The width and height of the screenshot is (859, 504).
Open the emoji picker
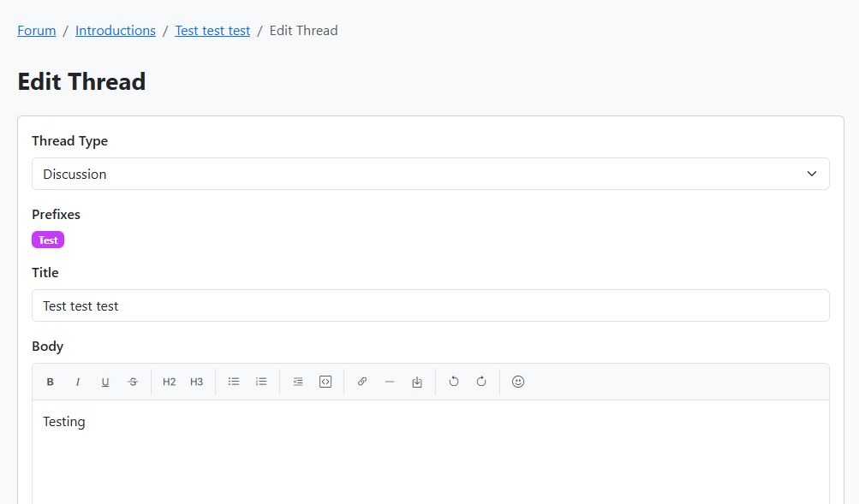pos(518,381)
